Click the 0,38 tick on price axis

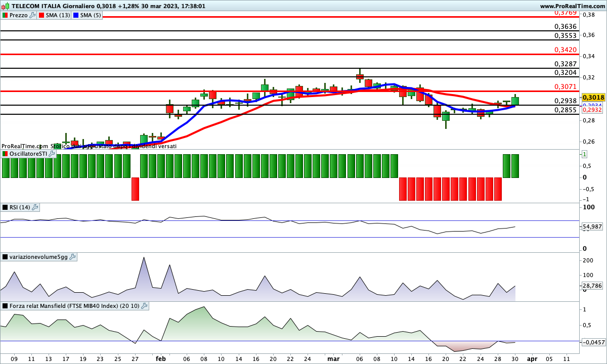588,15
